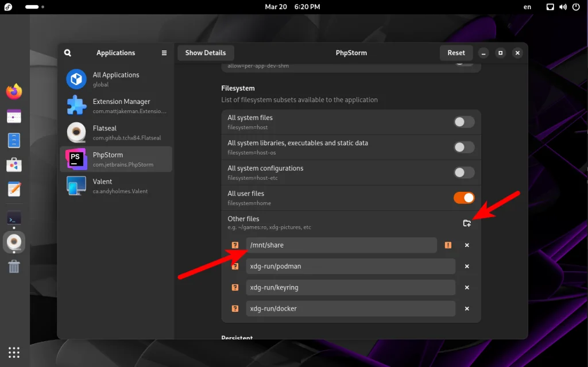Screen dimensions: 588x367
Task: Click the question icon next to xdg-run/keyring
Action: point(235,287)
